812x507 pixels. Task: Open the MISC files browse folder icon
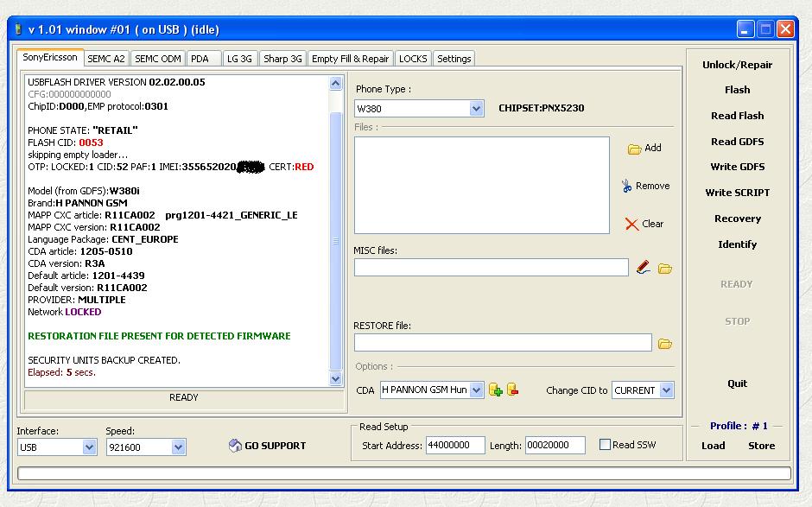(665, 269)
